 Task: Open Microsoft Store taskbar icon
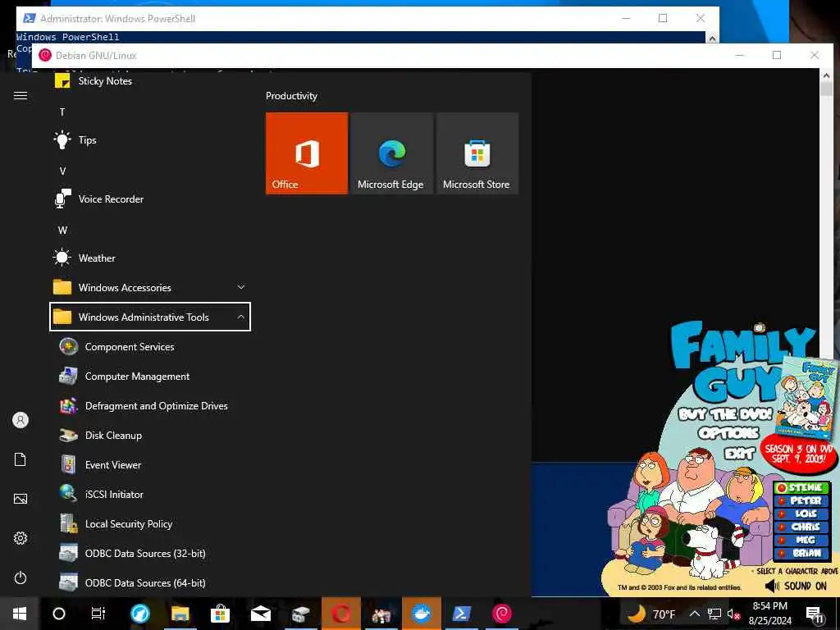(220, 614)
